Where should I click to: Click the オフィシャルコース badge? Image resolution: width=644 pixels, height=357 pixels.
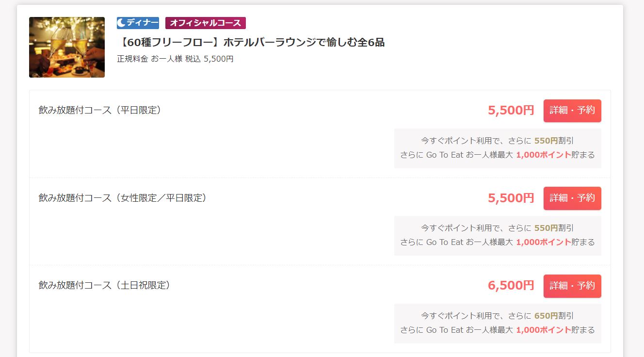(205, 23)
